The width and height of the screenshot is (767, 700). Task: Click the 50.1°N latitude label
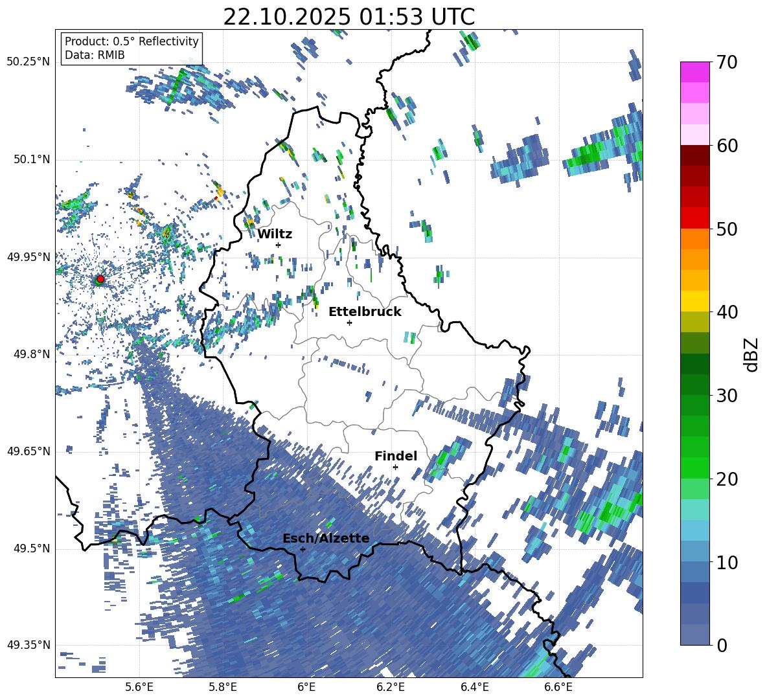click(32, 160)
